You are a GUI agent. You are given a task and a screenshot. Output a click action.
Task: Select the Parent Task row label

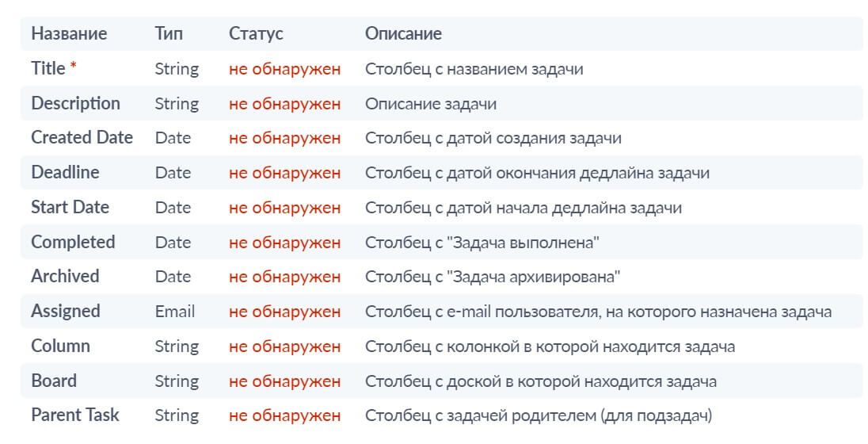click(x=74, y=415)
